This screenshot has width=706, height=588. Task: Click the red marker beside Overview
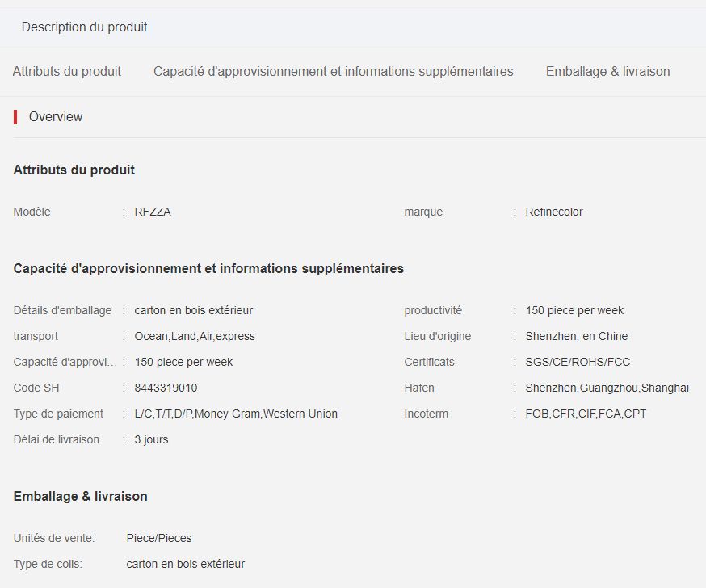[15, 116]
